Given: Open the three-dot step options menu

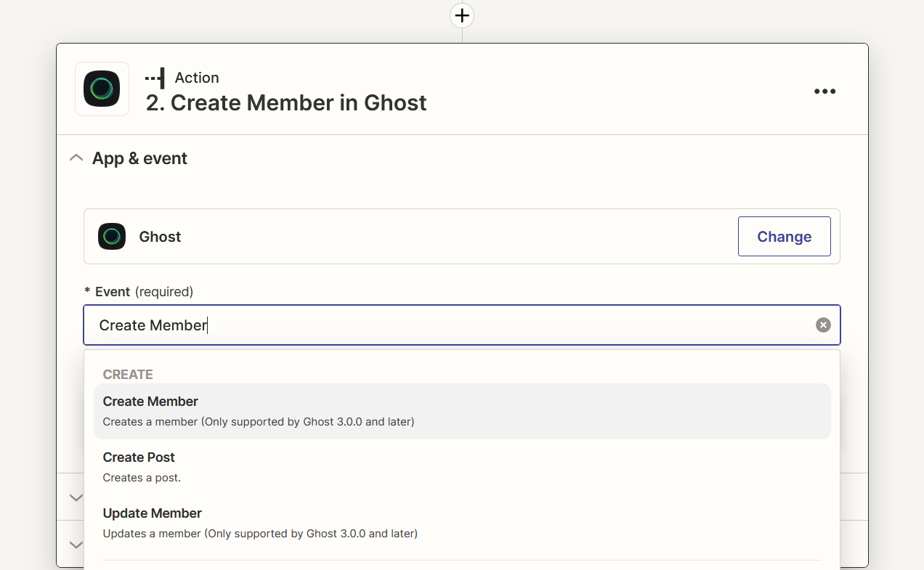Looking at the screenshot, I should click(824, 91).
